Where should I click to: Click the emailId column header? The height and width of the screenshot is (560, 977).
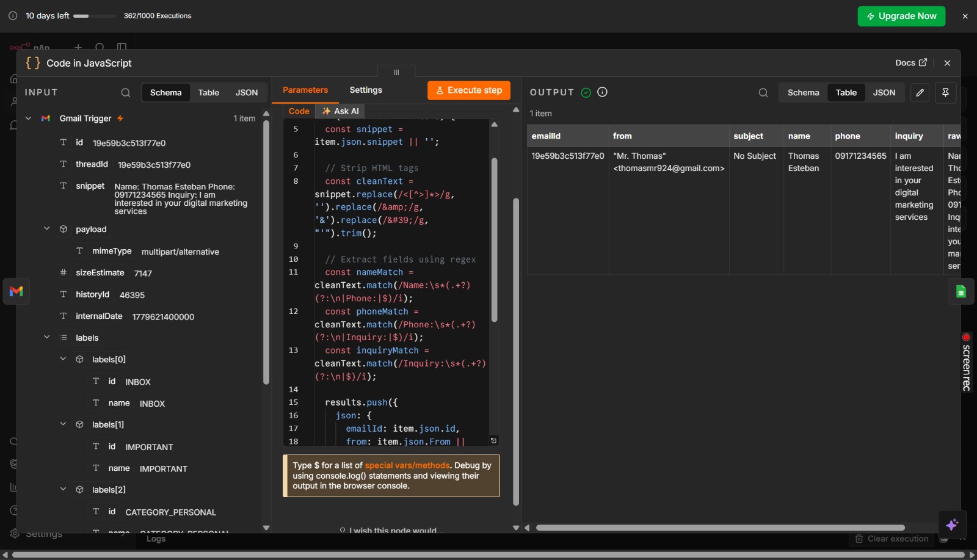coord(568,136)
